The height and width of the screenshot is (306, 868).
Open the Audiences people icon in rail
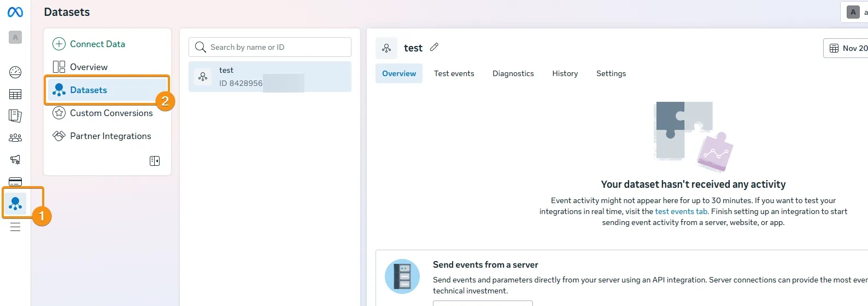click(15, 138)
